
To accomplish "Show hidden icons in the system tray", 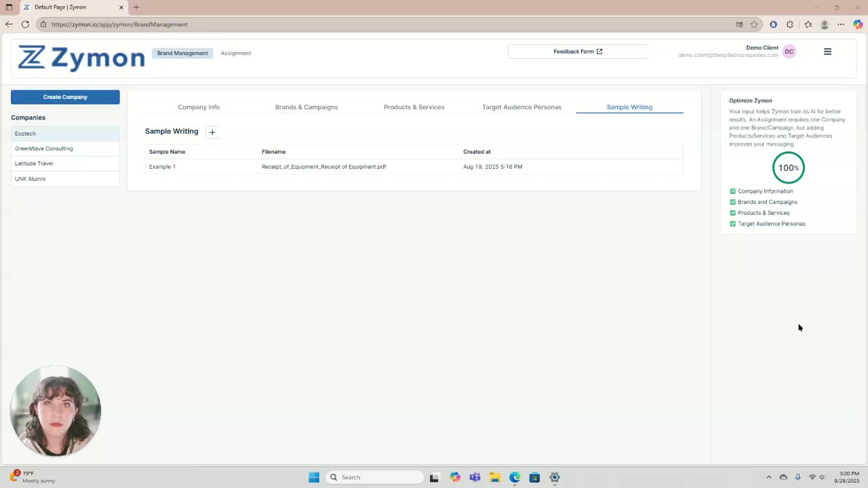I will coord(768,477).
